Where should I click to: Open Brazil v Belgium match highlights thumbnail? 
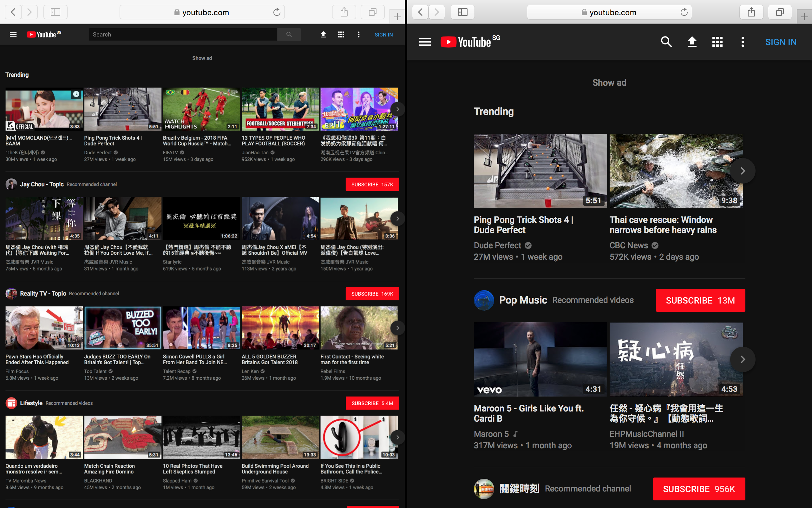201,109
